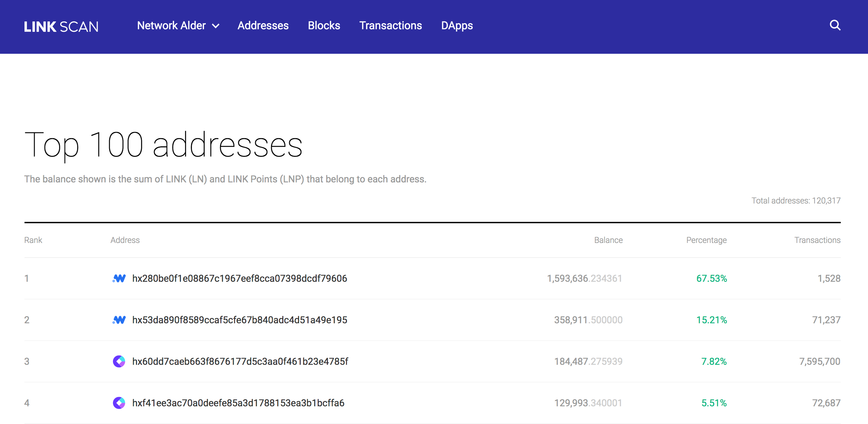Click the 5.51% percentage value
The width and height of the screenshot is (868, 424).
pos(714,403)
